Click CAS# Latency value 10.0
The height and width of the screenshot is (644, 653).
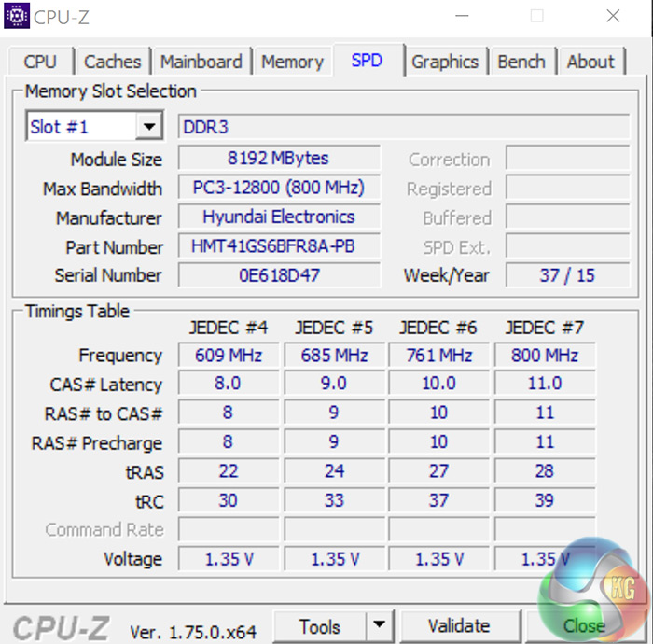pos(439,384)
